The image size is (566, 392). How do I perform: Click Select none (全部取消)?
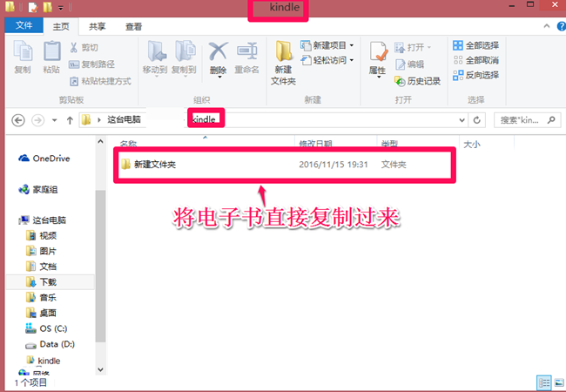[x=476, y=60]
